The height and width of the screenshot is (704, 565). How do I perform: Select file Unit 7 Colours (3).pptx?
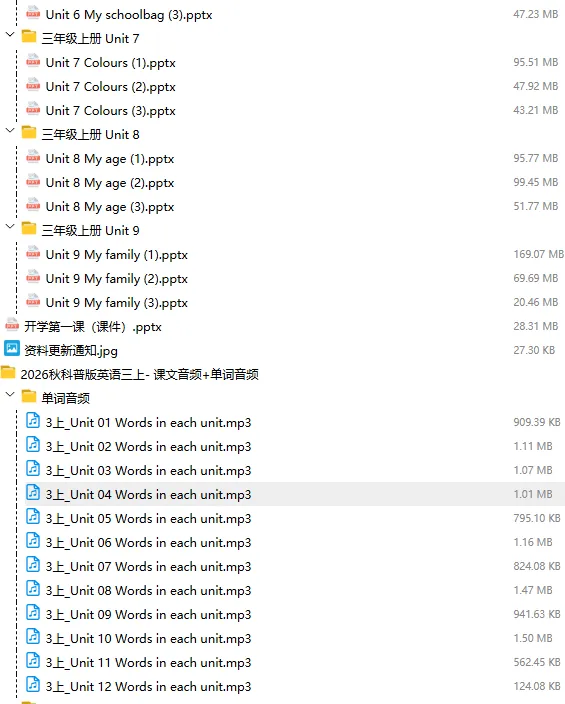110,111
